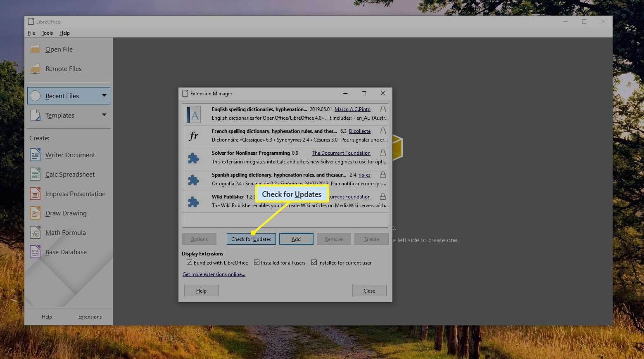644x359 pixels.
Task: Maximize the Extension Manager dialog
Action: coord(364,93)
